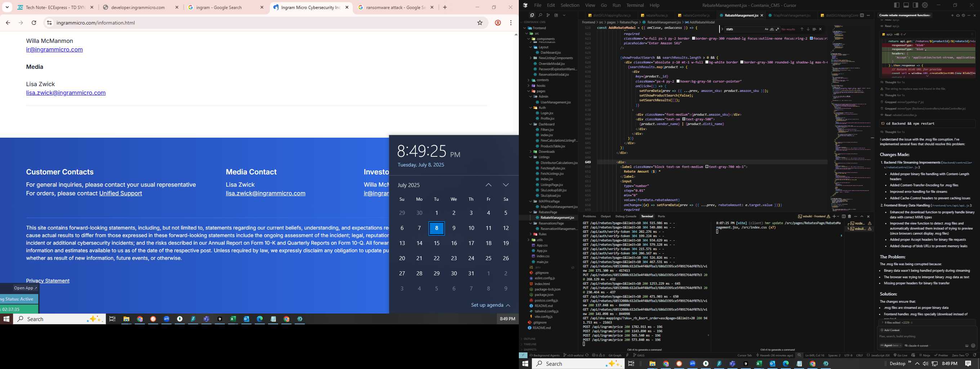
Task: Expand the replace field in find widget
Action: tap(722, 29)
